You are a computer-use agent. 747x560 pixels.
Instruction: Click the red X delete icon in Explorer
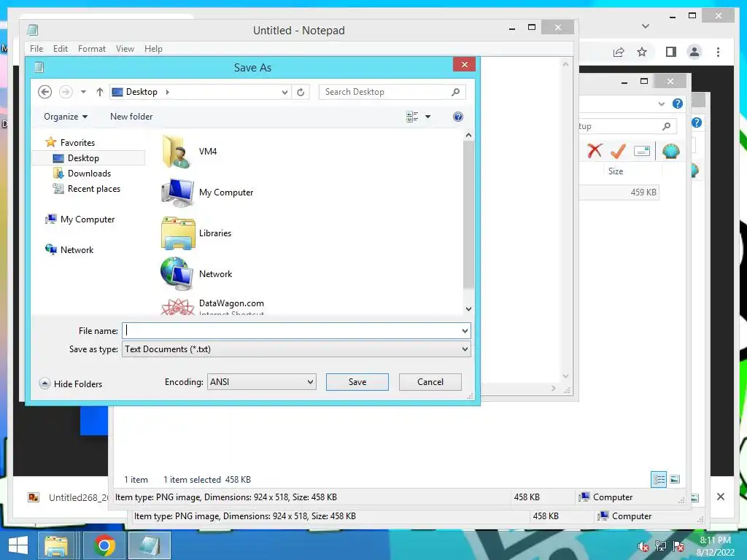(595, 151)
